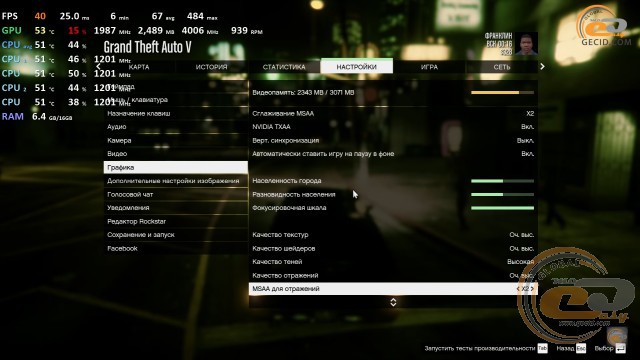Viewport: 640px width, 360px height.
Task: Open the КАРТА tab
Action: pos(139,67)
